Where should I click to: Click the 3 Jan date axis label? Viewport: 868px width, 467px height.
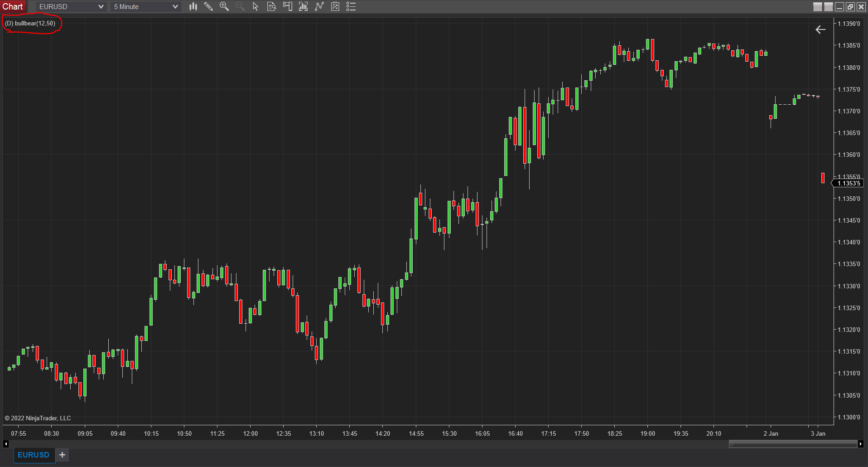coord(818,433)
